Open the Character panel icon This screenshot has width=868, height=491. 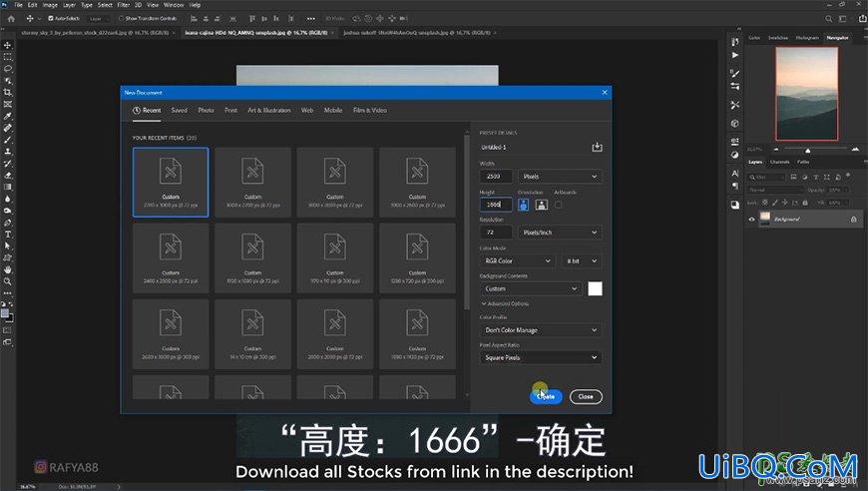[734, 174]
